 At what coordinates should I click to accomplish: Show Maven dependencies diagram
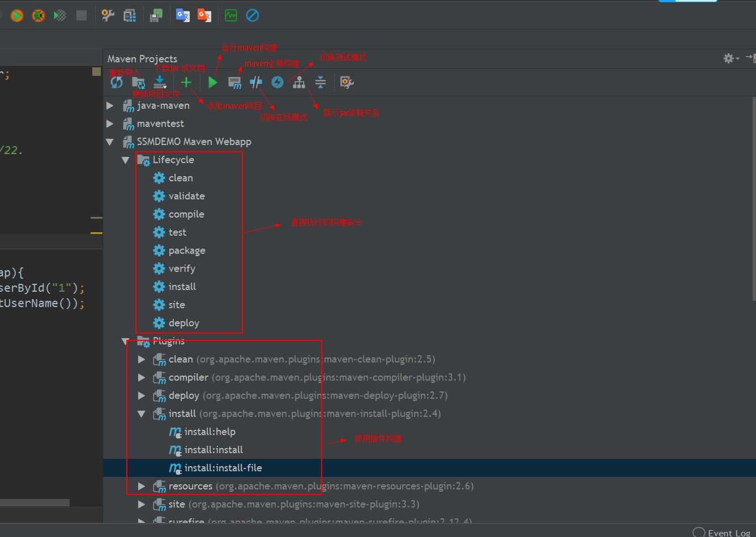click(x=299, y=83)
